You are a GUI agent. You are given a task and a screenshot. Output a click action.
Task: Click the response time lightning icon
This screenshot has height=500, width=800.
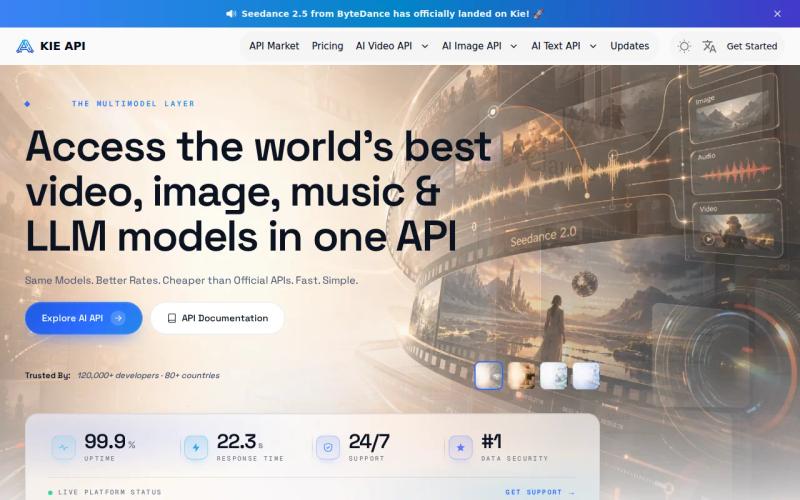(x=196, y=447)
